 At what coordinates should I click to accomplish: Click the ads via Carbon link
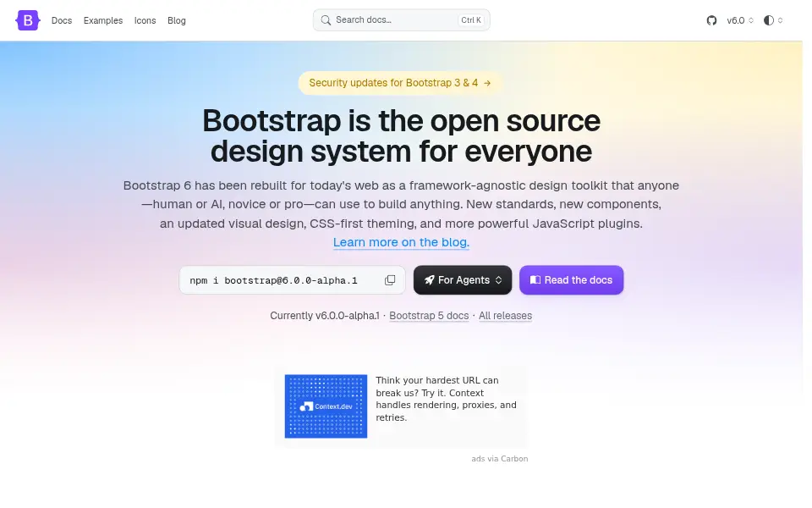(500, 459)
